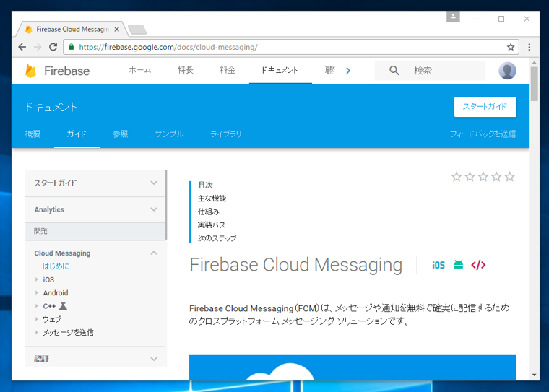
Task: Rate page three stars
Action: (483, 177)
